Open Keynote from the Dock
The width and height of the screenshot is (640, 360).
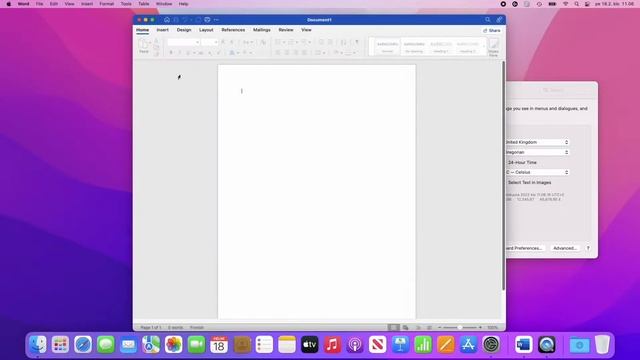tap(400, 344)
